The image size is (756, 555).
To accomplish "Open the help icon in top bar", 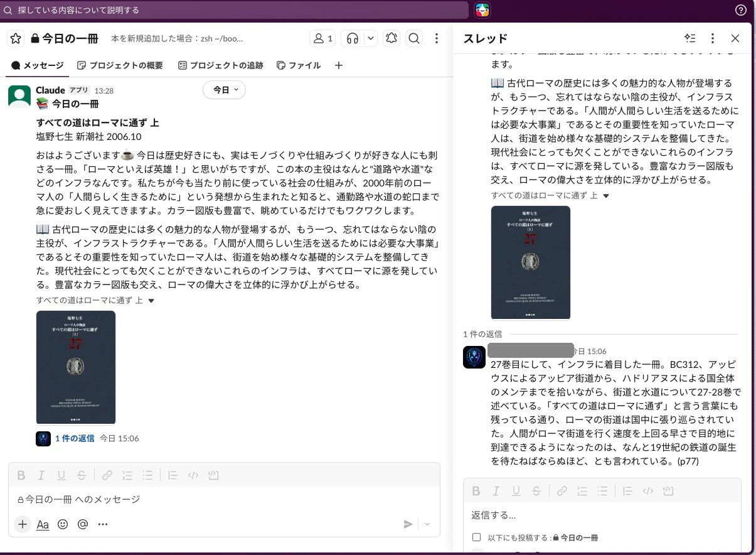I will (x=740, y=10).
